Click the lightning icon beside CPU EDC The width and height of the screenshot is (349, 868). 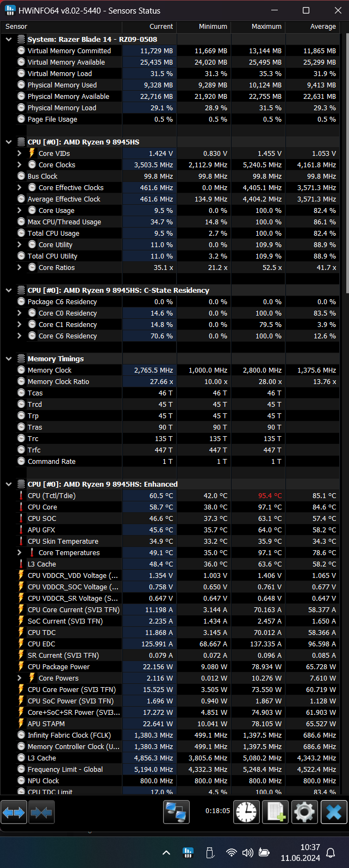[x=21, y=644]
